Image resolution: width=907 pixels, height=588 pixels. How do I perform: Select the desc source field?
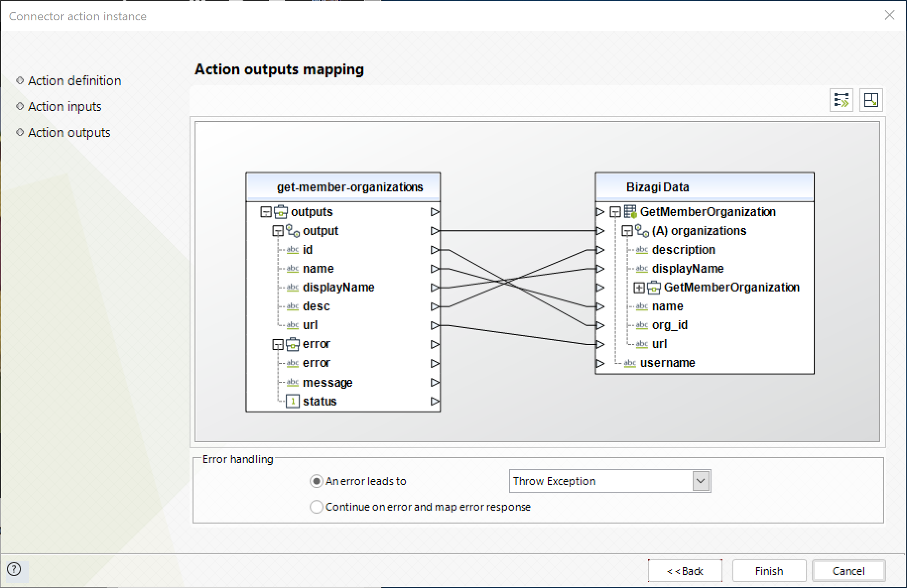pyautogui.click(x=316, y=306)
